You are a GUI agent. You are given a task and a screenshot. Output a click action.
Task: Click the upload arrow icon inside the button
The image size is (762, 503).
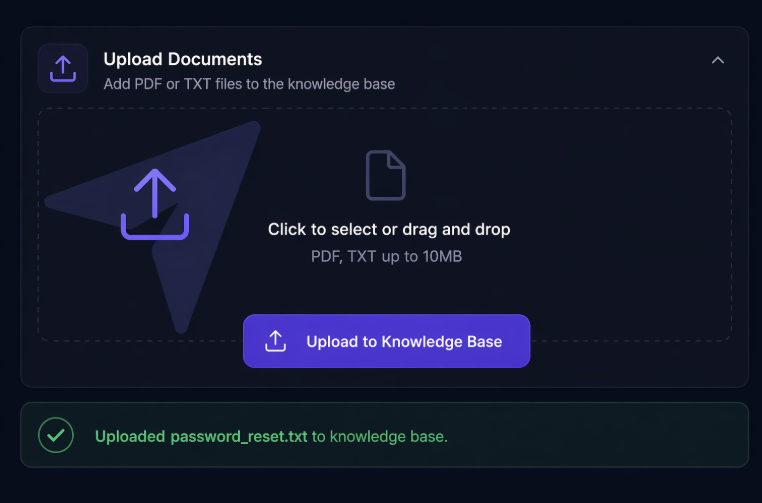coord(276,341)
